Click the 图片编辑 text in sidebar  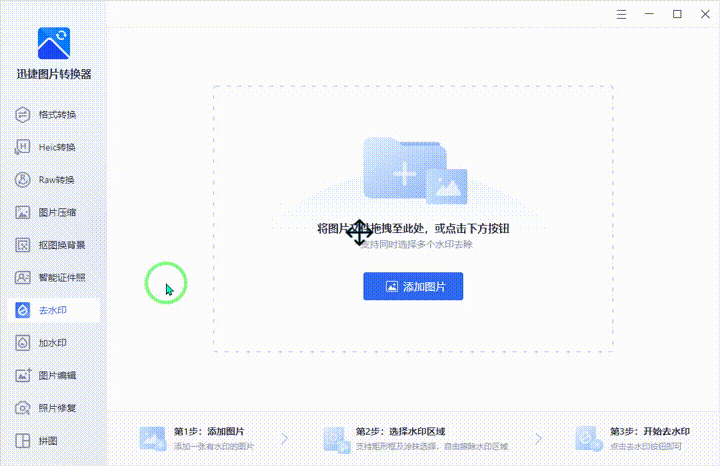(57, 375)
